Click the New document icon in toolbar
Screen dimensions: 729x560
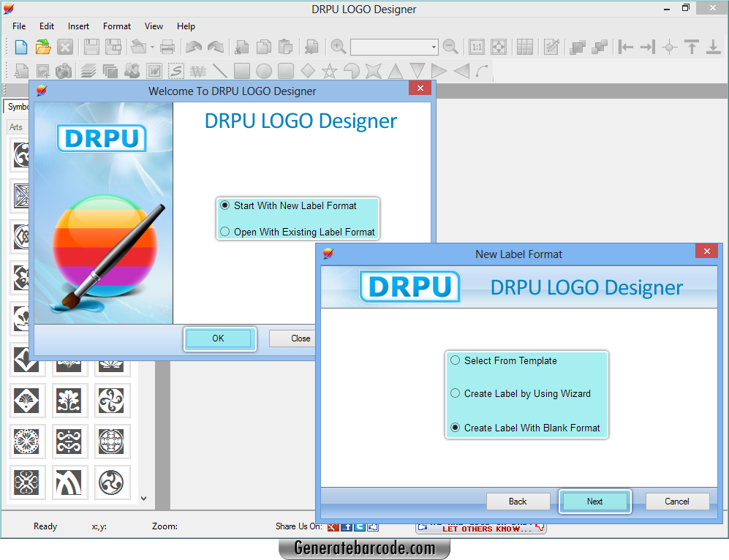pos(21,47)
